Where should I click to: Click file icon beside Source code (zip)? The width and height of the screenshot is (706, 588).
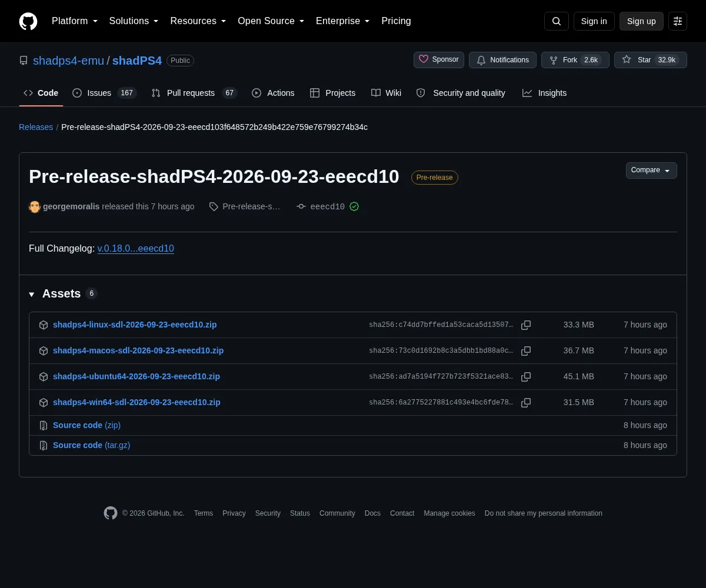coord(44,426)
